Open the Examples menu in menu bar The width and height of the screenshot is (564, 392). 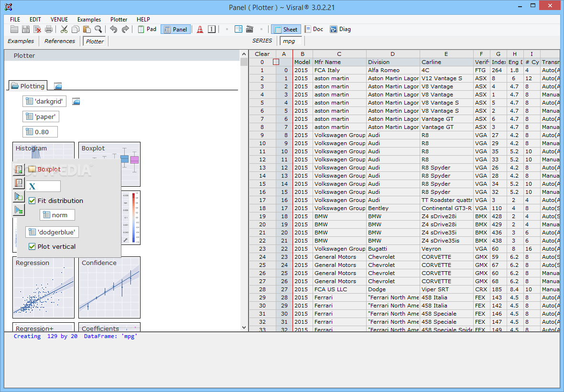pos(89,20)
